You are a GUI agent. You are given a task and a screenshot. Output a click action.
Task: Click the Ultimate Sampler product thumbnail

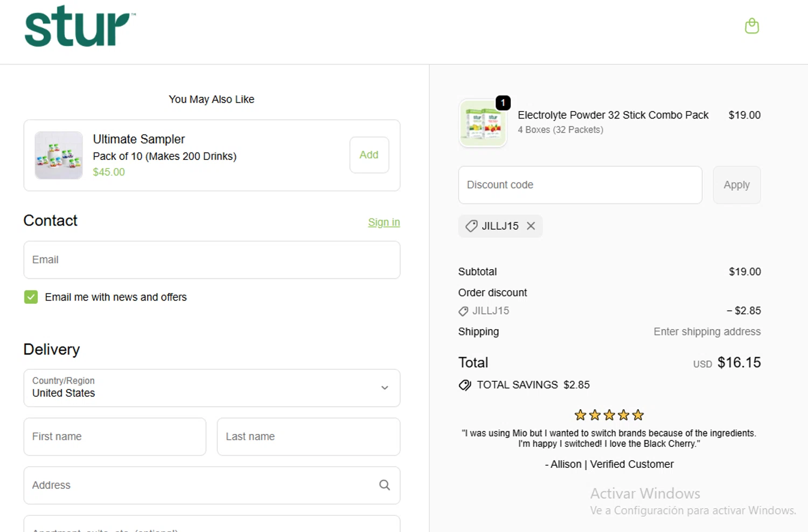pos(59,155)
